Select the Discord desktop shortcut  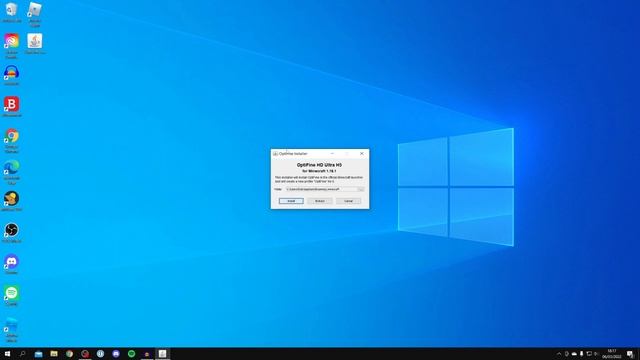[11, 264]
